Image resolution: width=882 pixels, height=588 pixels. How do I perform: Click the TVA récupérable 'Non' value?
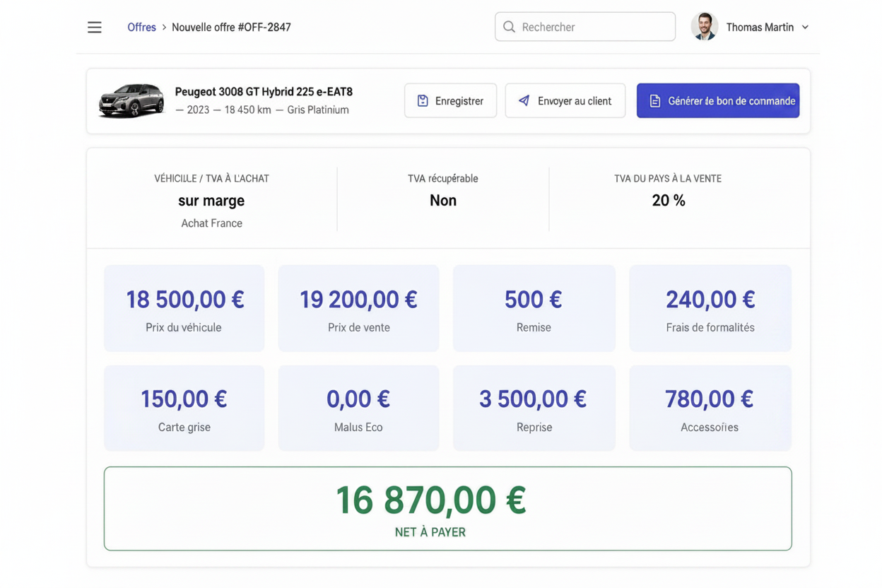(x=443, y=201)
